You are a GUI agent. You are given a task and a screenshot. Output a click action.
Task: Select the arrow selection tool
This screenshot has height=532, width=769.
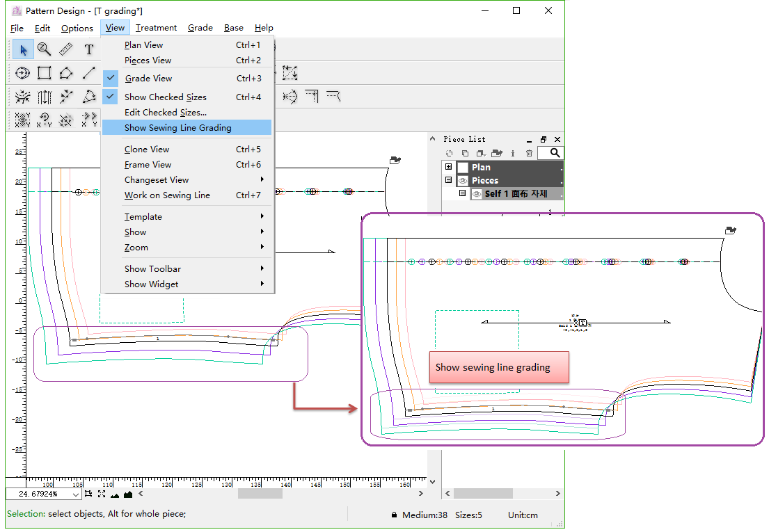23,49
